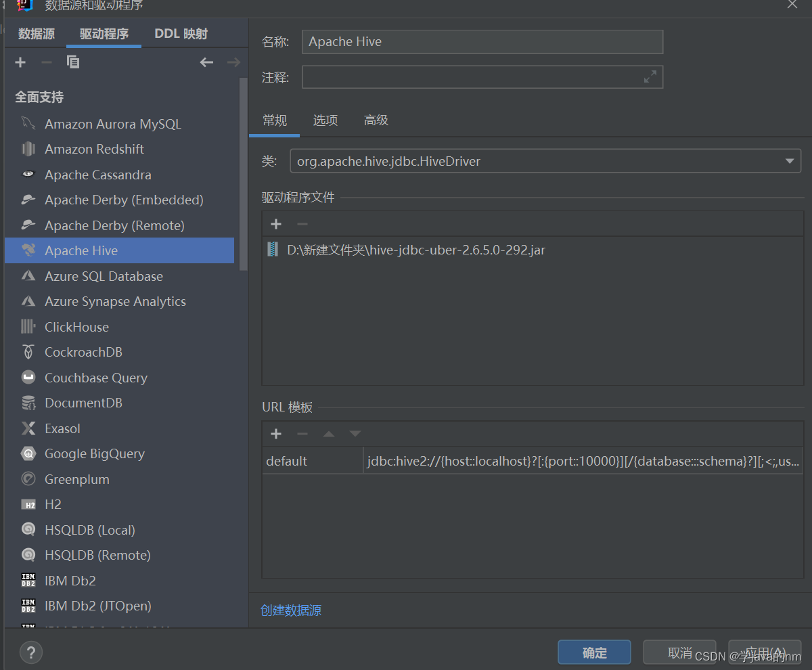This screenshot has height=670, width=812.
Task: Click the Apache Hive bee icon
Action: pyautogui.click(x=28, y=250)
